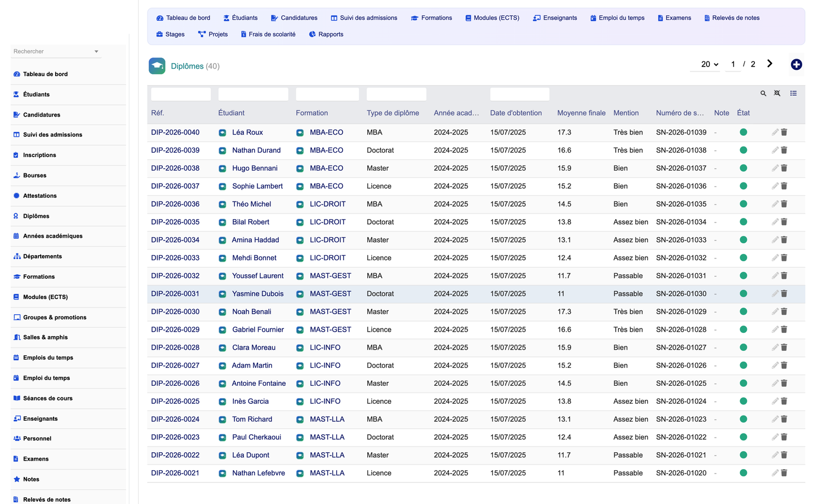Open Stages in top navigation
Viewport: 814px width, 504px height.
point(171,34)
